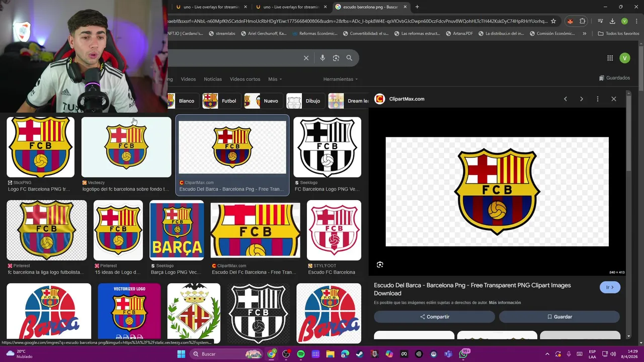644x362 pixels.
Task: Show hidden bookmarks via double chevron
Action: point(584,34)
